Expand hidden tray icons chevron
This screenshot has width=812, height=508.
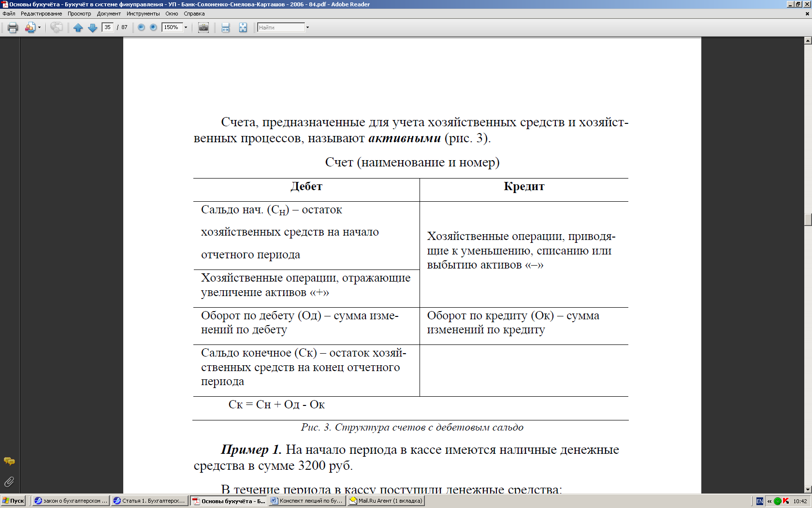(x=769, y=501)
